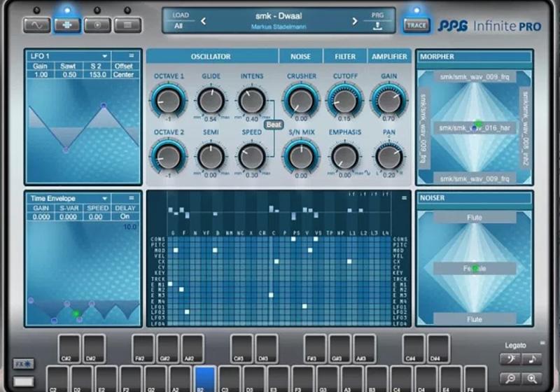Viewport: 560px width, 392px height.
Task: Open the waveform page button in top bar
Action: [36, 25]
